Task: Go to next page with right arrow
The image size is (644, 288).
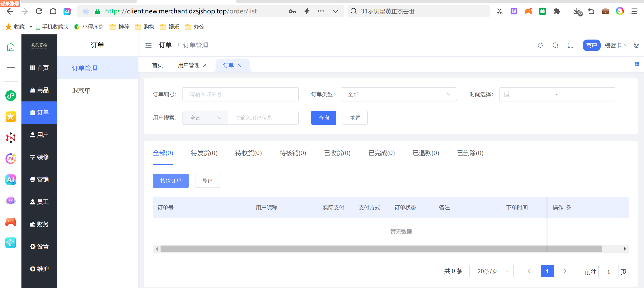Action: [565, 271]
